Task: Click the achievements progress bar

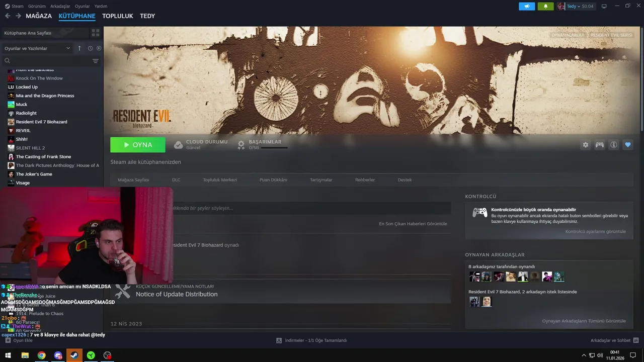Action: pos(274,148)
